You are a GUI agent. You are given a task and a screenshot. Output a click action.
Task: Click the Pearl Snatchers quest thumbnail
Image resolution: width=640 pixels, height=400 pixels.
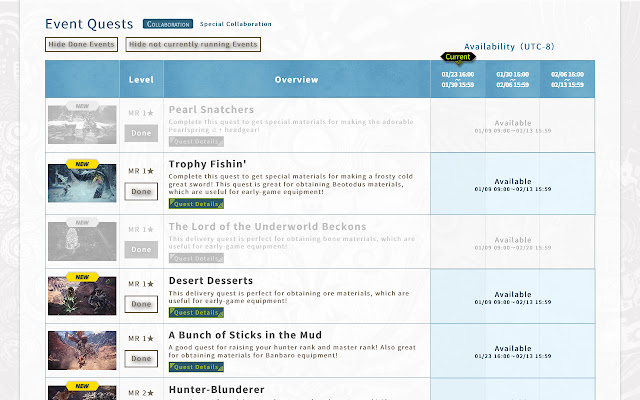[82, 124]
